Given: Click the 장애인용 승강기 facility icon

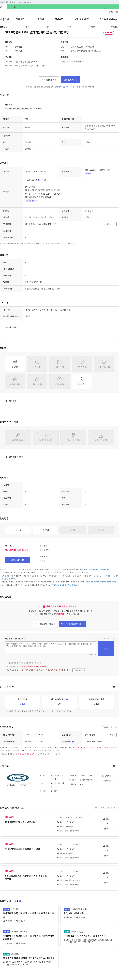Looking at the screenshot, I should click(45, 438).
